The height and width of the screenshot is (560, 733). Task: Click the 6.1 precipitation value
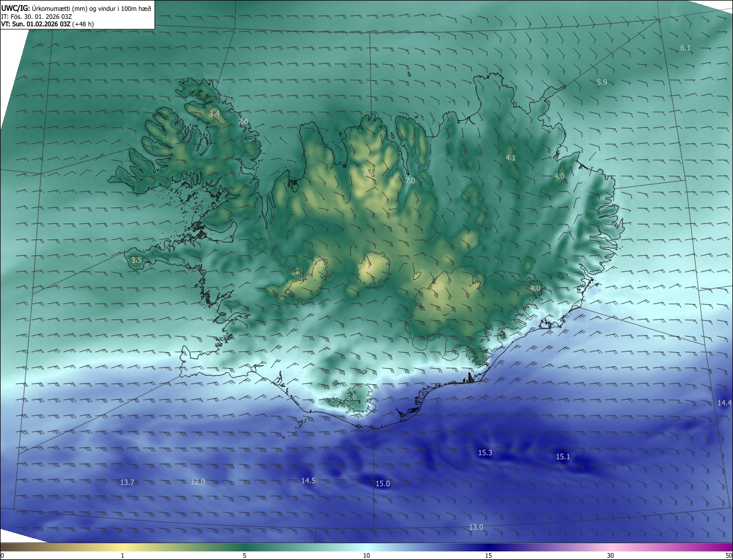685,48
